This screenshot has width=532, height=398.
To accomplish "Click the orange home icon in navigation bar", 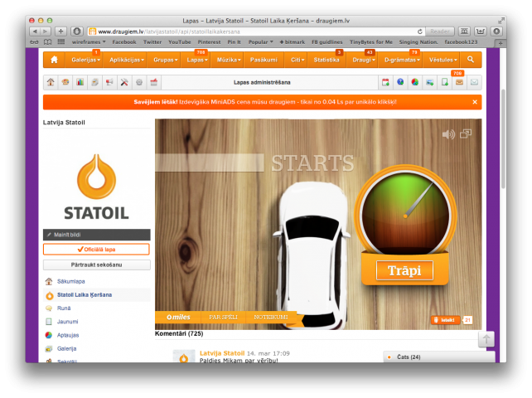I will coord(54,60).
